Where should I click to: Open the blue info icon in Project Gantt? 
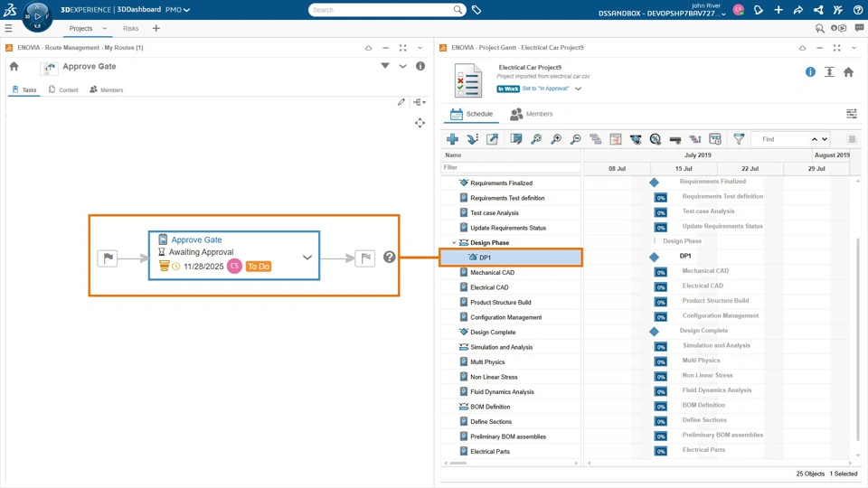point(810,72)
